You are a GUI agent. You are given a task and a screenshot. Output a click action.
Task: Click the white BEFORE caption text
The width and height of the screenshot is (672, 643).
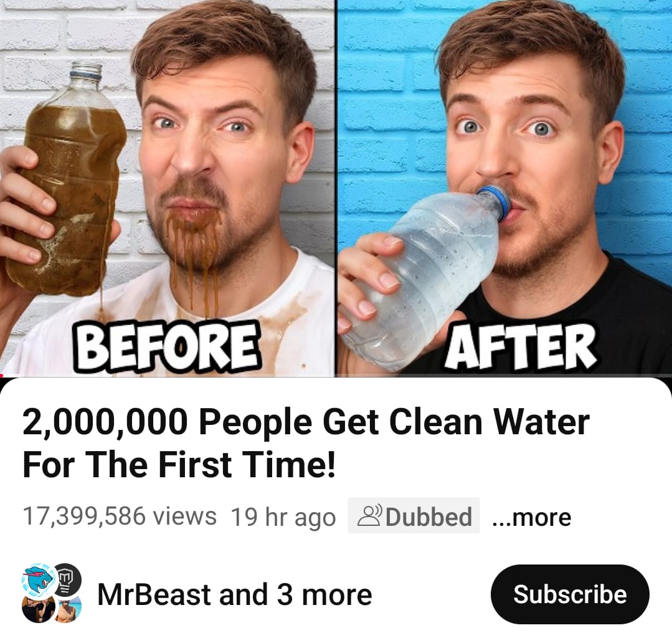[x=167, y=346]
